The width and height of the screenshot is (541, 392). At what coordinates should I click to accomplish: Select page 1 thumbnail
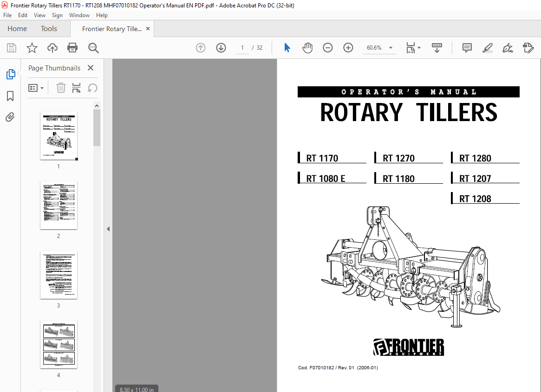click(x=59, y=135)
